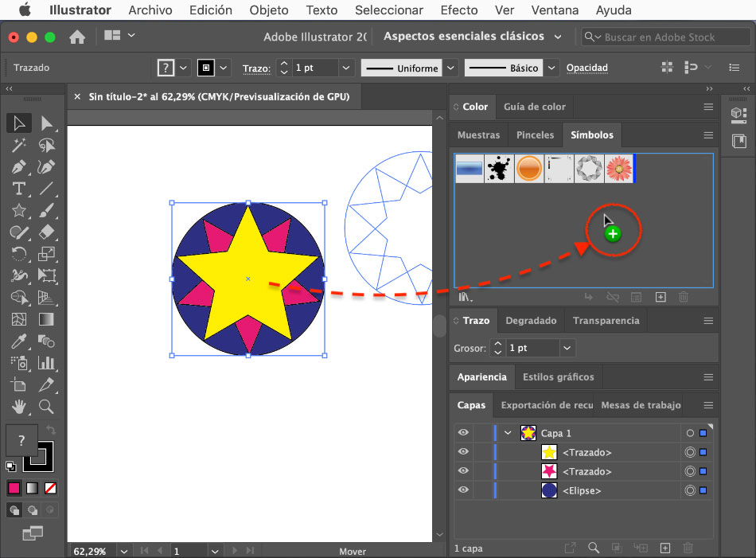Open the stroke weight dropdown in control bar
This screenshot has width=756, height=558.
[345, 68]
